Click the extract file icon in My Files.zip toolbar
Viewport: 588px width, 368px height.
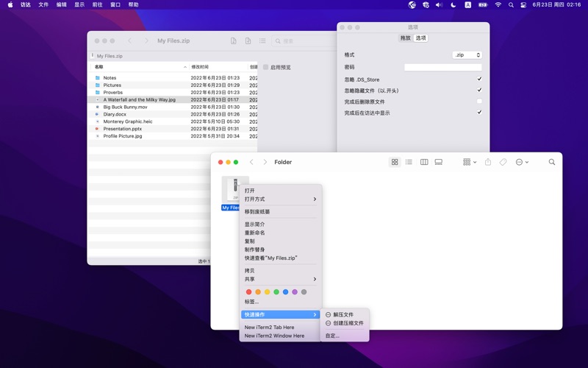[233, 40]
